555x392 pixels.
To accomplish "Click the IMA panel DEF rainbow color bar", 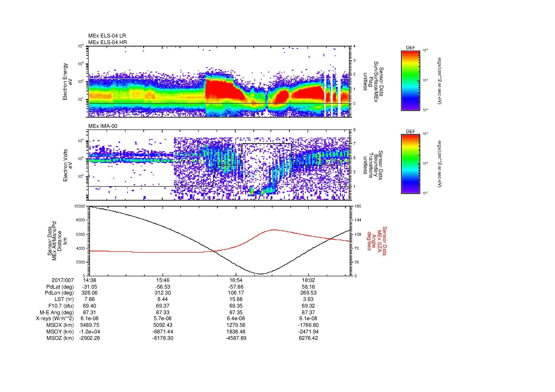I will 410,164.
